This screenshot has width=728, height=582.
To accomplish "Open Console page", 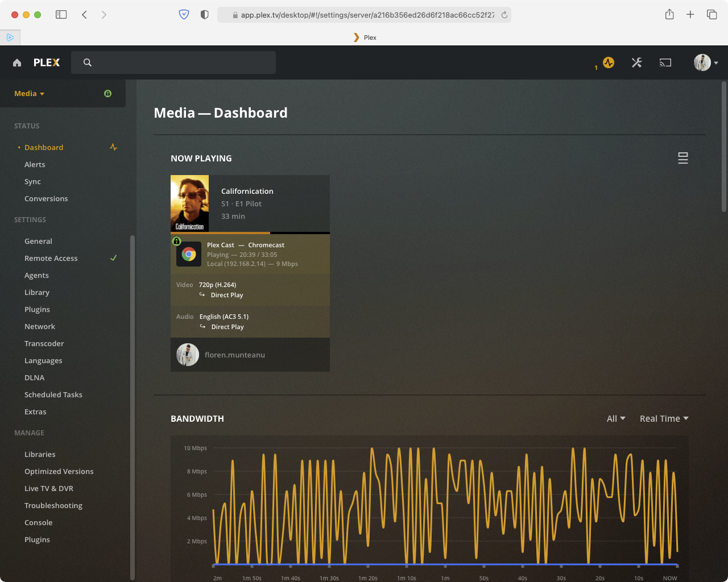I will tap(38, 522).
